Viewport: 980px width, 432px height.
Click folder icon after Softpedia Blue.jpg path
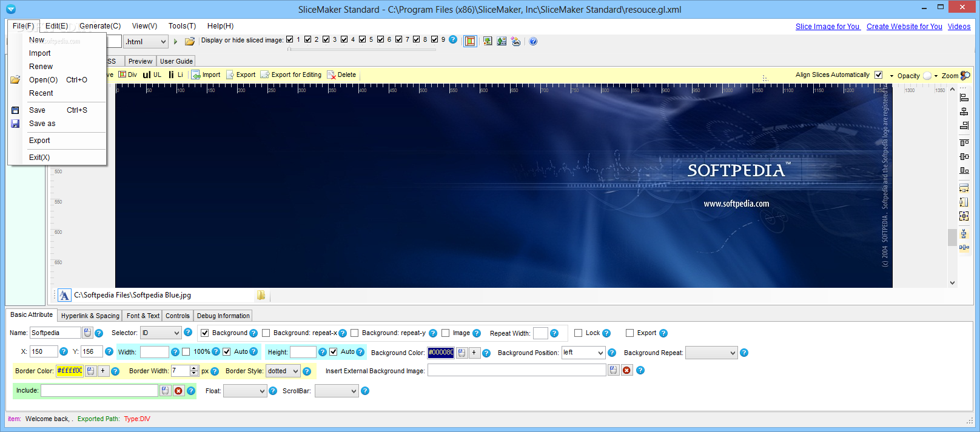(261, 295)
